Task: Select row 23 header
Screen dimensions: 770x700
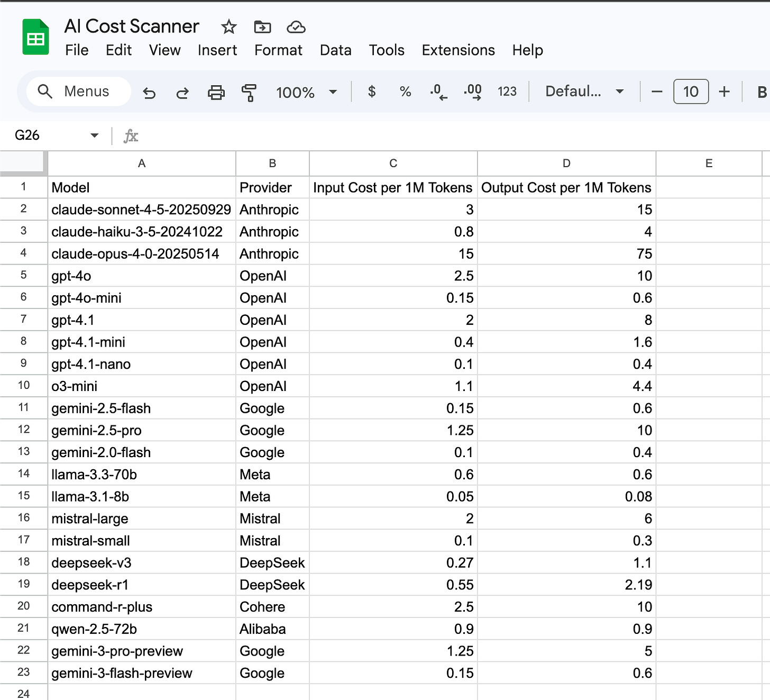Action: click(24, 672)
